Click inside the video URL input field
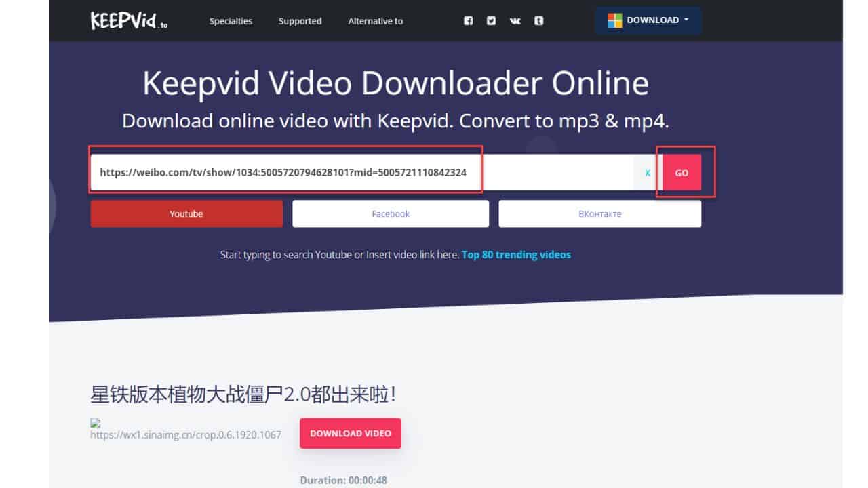The width and height of the screenshot is (868, 488). coord(285,172)
